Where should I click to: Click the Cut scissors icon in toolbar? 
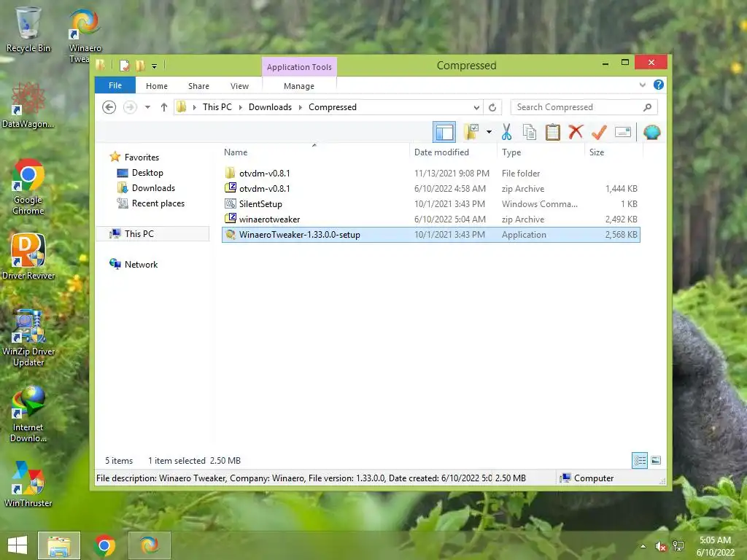506,132
